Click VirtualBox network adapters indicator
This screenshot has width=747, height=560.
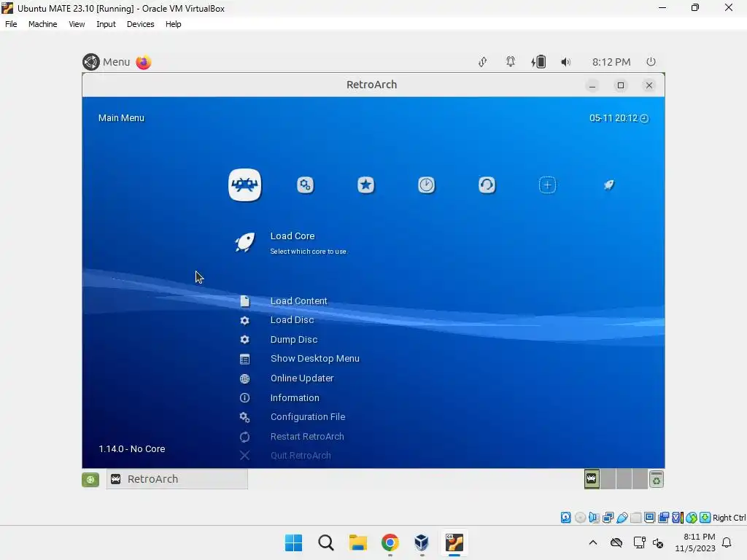point(608,518)
